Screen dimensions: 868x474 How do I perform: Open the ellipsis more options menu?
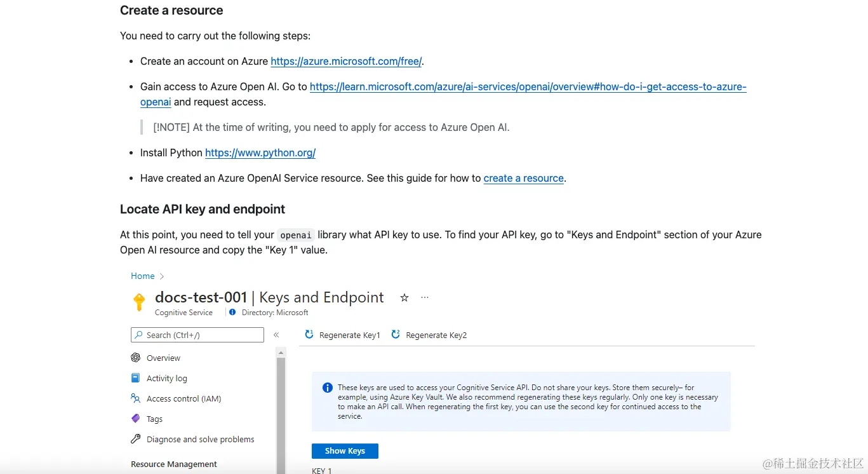425,297
